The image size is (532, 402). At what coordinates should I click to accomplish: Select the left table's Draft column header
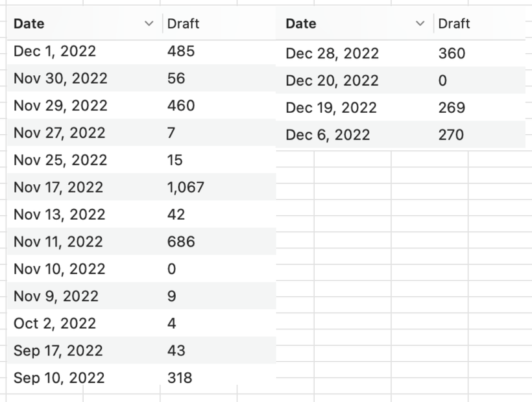point(219,24)
